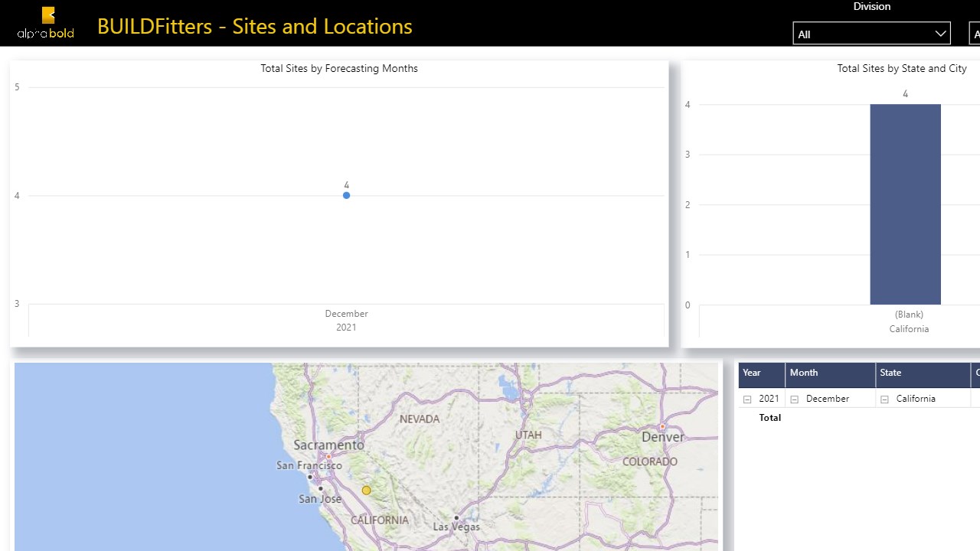Sort table by Year column header
Screen dimensions: 980x551
(761, 373)
